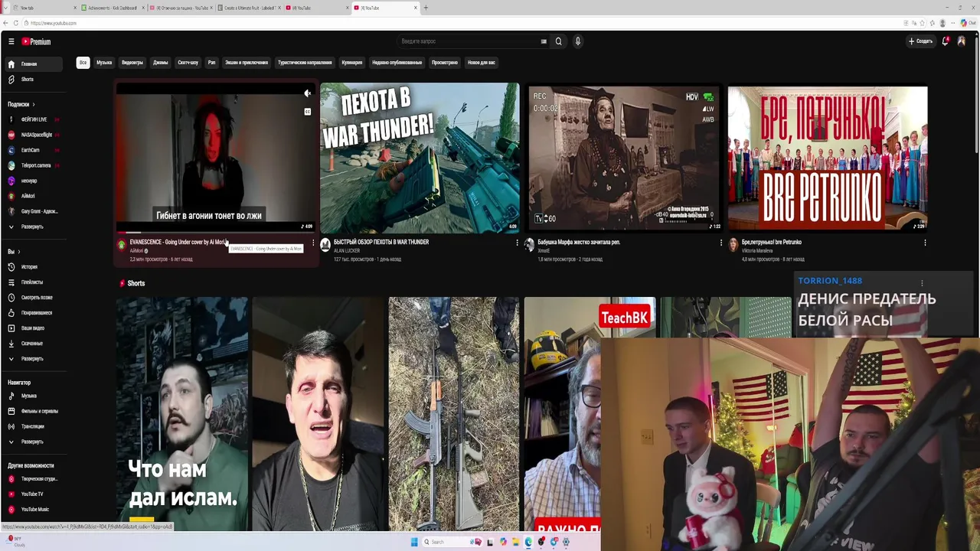980x551 pixels.
Task: Click ALAN LUCKER channel avatar
Action: click(325, 245)
